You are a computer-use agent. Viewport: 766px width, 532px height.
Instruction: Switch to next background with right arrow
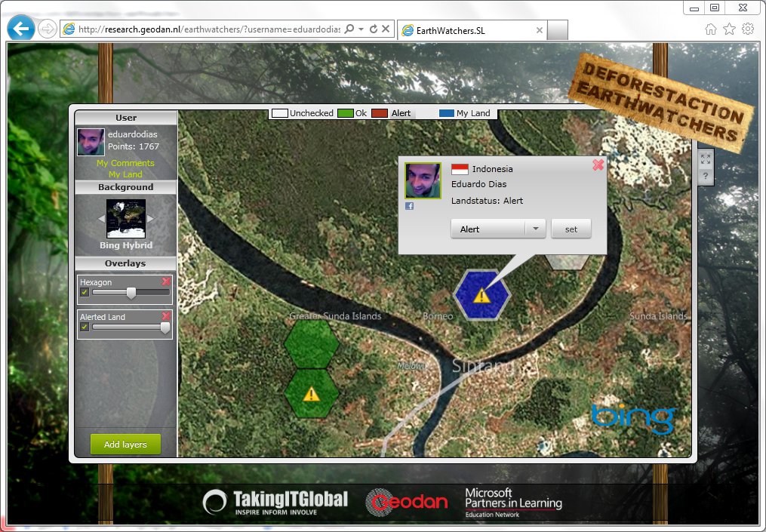150,219
